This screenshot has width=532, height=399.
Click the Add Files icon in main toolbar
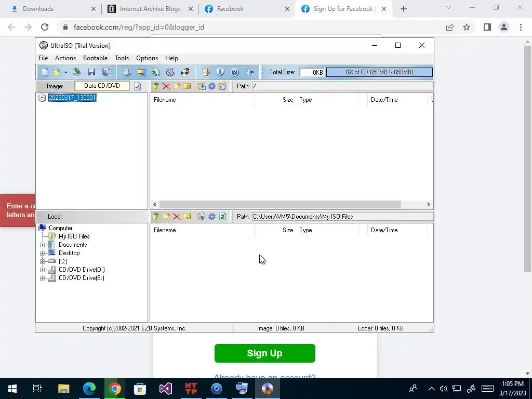tap(206, 72)
